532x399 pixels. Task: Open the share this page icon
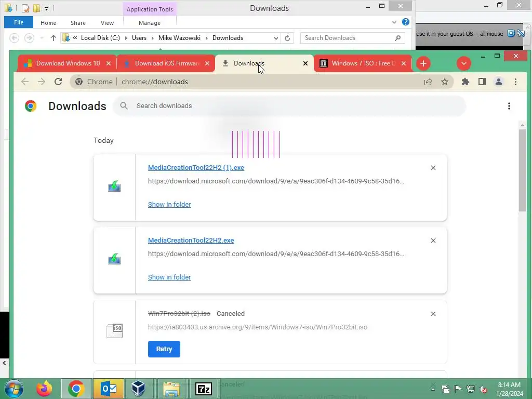point(428,82)
